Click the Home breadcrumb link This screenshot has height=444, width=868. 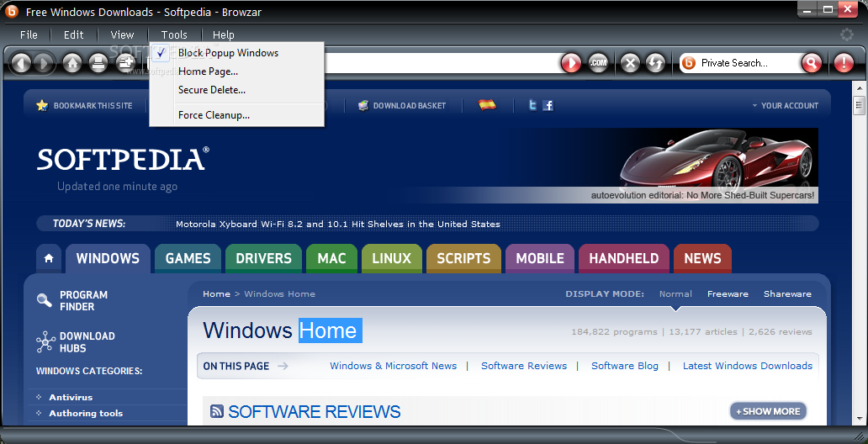pos(216,294)
